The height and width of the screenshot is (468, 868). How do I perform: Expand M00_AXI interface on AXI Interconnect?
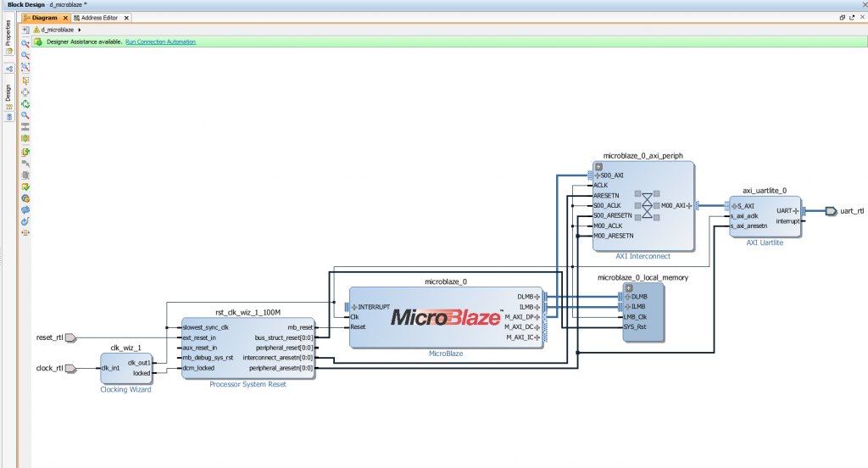click(x=689, y=205)
